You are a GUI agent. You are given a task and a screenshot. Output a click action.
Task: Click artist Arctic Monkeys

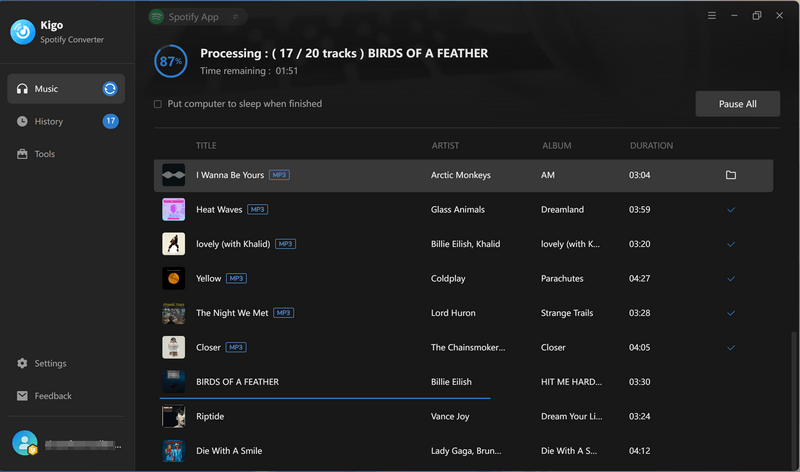pos(461,175)
